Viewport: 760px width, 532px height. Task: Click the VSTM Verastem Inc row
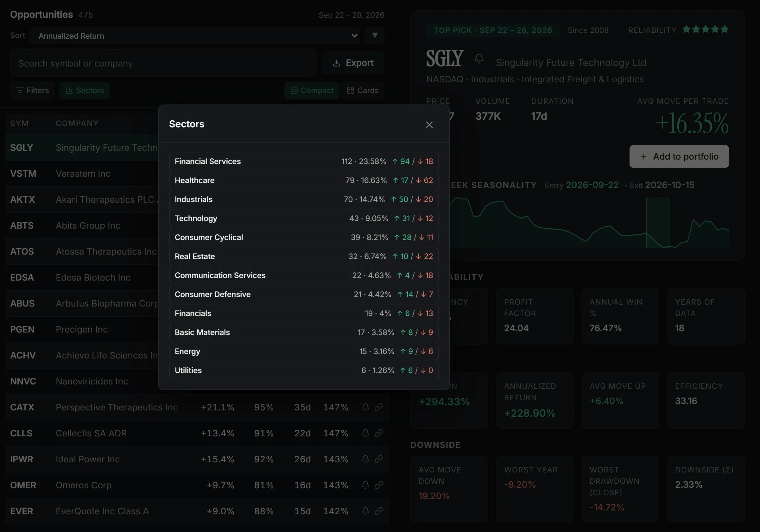click(x=82, y=174)
